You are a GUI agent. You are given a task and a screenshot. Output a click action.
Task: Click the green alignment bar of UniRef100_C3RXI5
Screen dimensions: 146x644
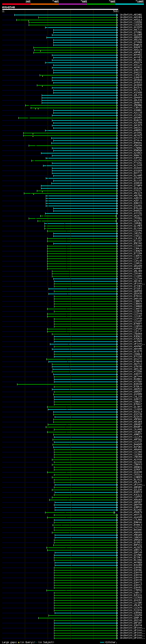pyautogui.click(x=74, y=108)
